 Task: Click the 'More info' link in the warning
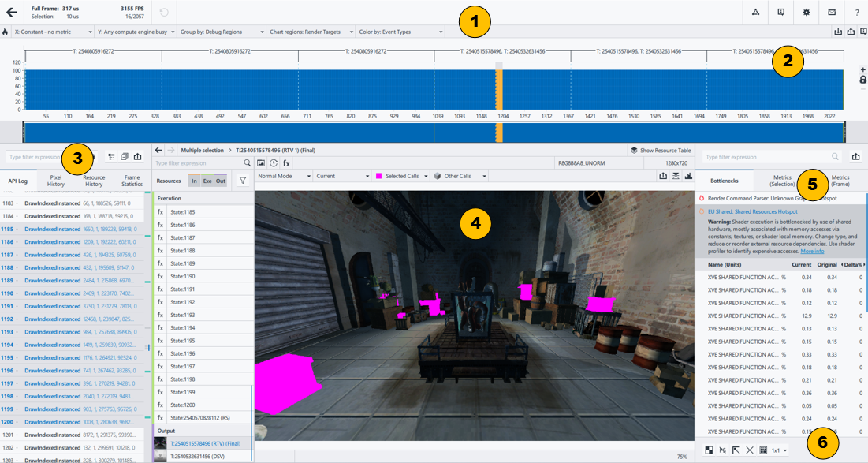(811, 251)
